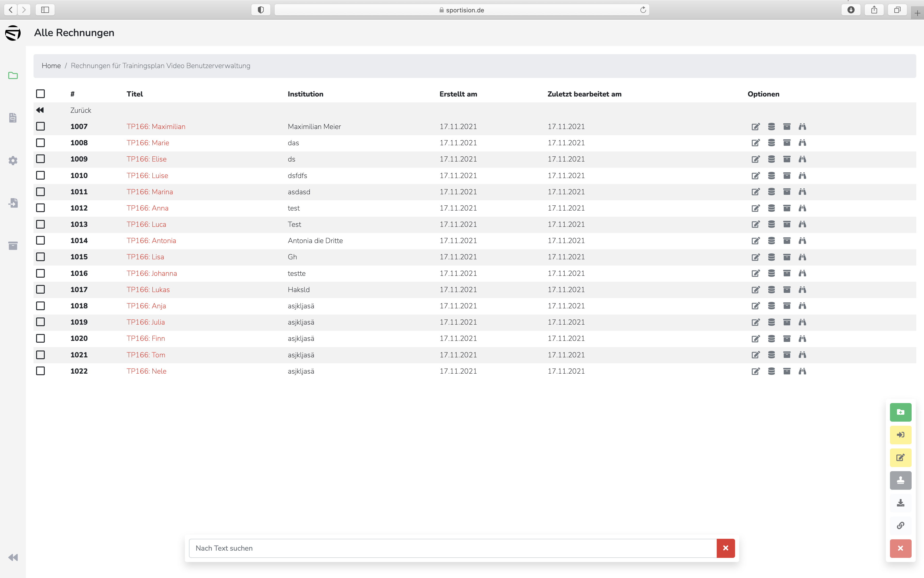Click the yellow edit floating button
This screenshot has height=578, width=924.
point(900,457)
